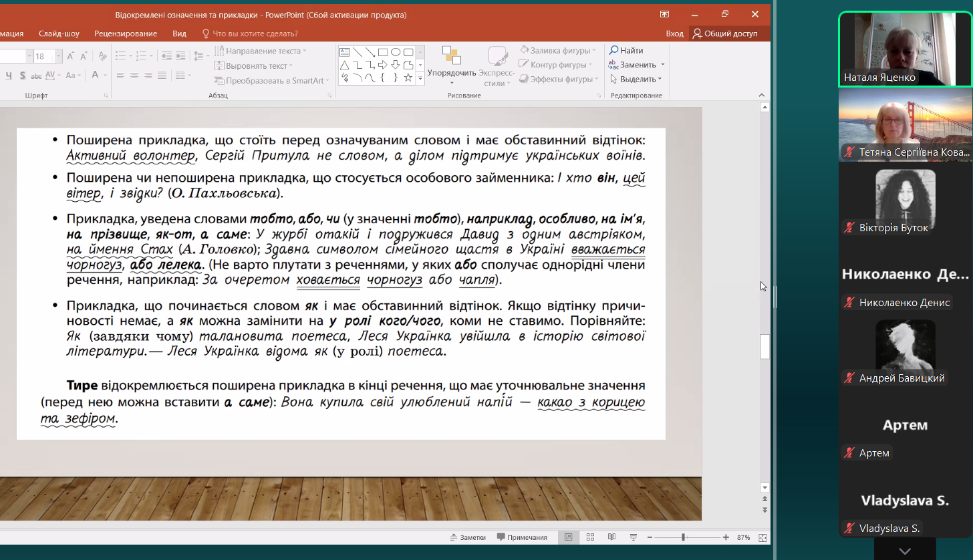Click the 'Что вы хотите сделать?' search box
Viewport: 973px width, 560px height.
[x=250, y=33]
